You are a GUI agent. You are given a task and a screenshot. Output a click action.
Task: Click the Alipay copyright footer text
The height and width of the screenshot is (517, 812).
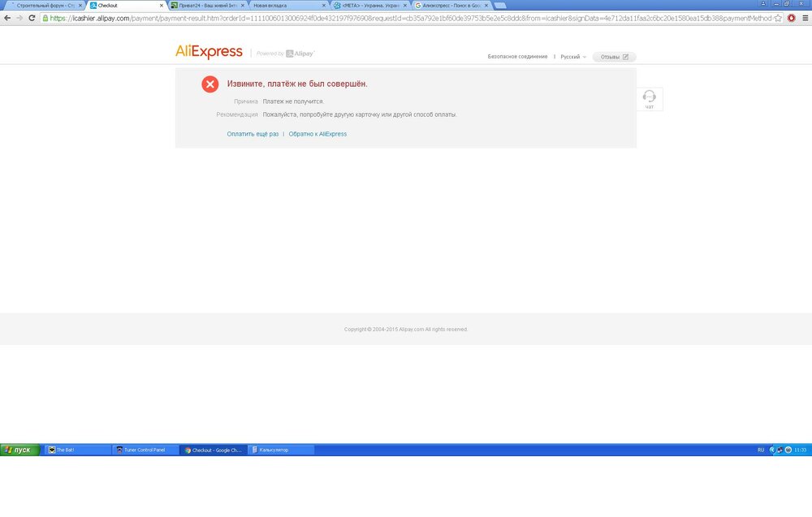[x=405, y=330]
